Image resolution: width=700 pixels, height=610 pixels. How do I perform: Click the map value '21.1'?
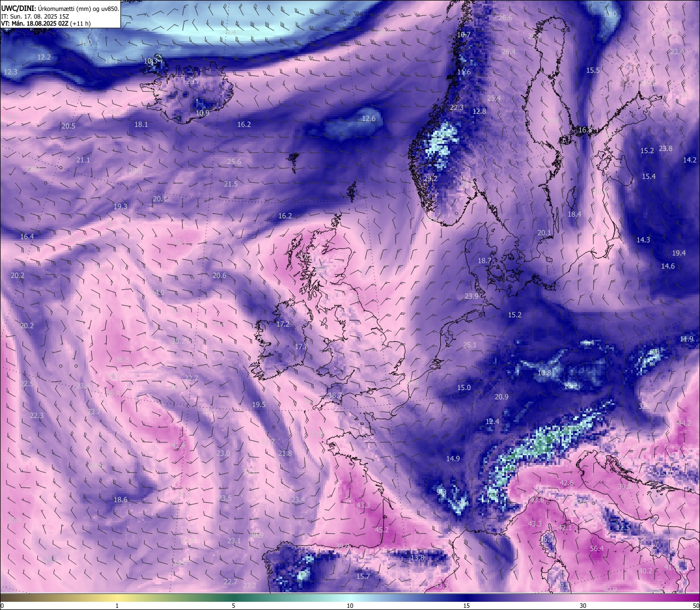pos(83,160)
